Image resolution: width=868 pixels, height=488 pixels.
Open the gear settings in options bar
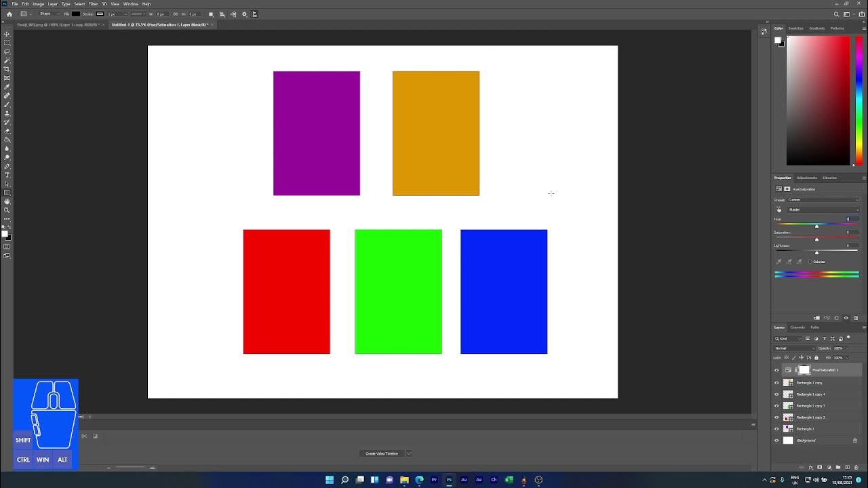244,14
